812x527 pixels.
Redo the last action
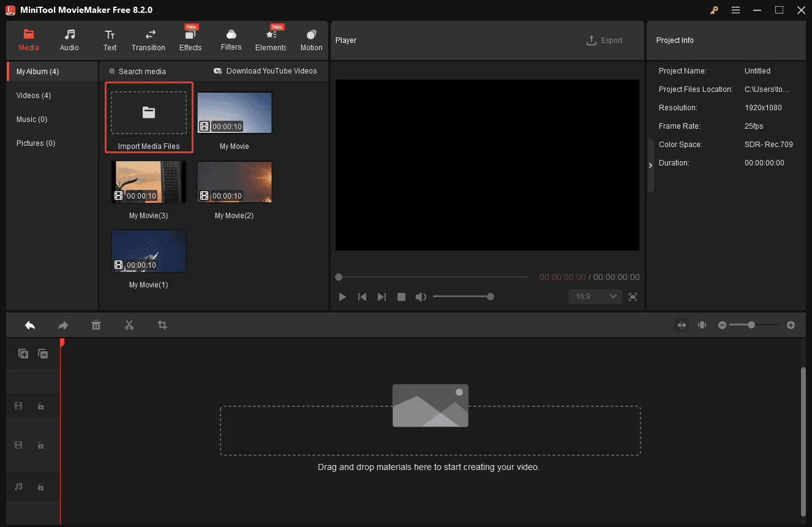point(63,325)
